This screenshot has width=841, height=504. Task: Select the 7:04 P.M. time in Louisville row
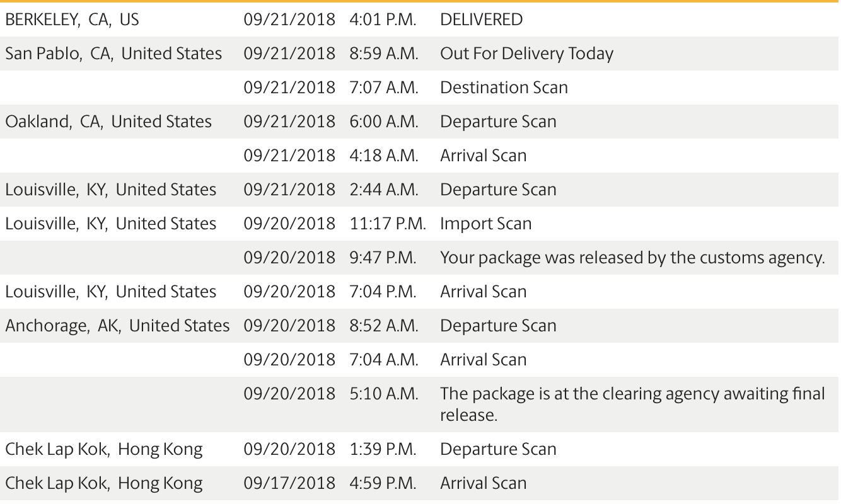click(383, 292)
